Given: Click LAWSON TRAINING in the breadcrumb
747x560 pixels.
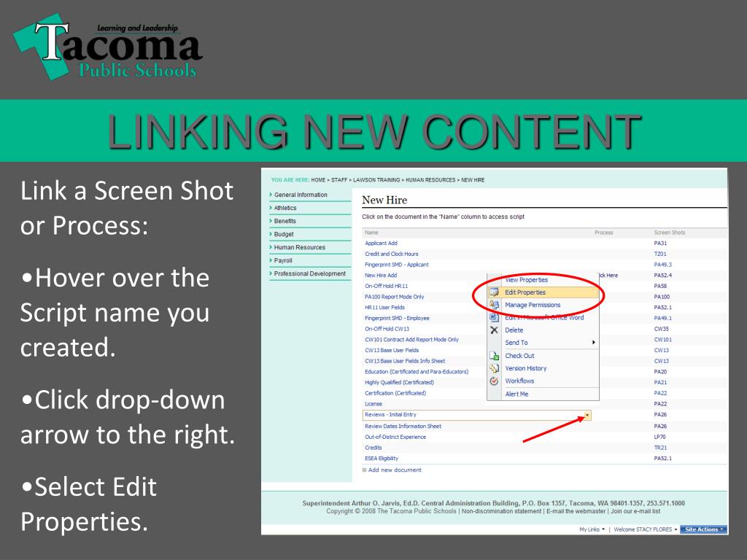Looking at the screenshot, I should point(376,180).
